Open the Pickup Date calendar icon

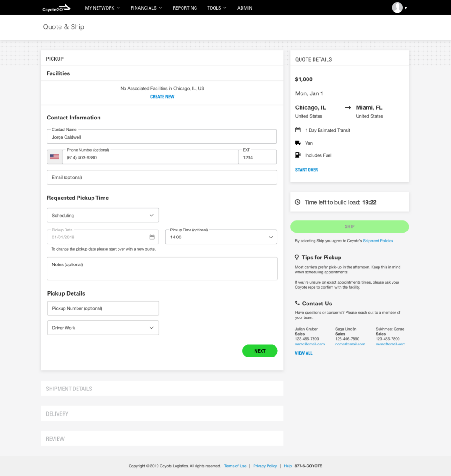[x=152, y=237]
